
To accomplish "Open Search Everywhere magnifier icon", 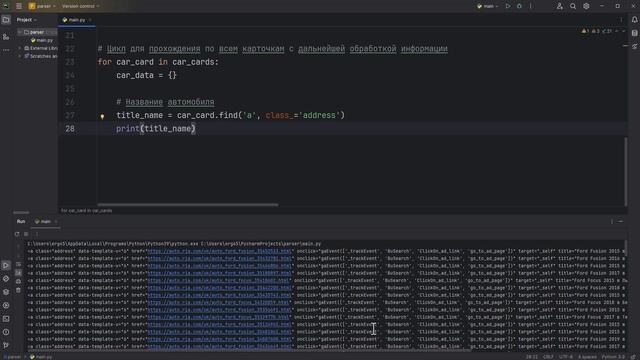I will pyautogui.click(x=573, y=6).
